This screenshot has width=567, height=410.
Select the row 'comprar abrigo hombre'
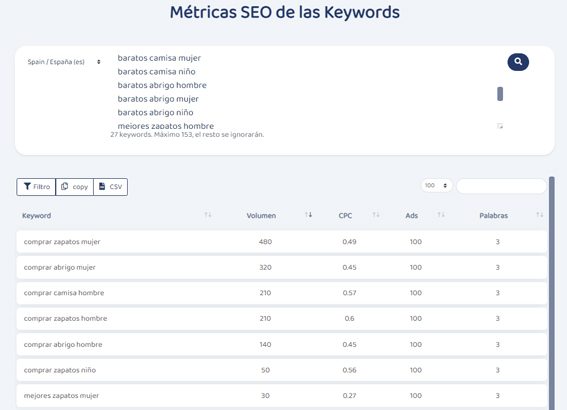point(281,344)
